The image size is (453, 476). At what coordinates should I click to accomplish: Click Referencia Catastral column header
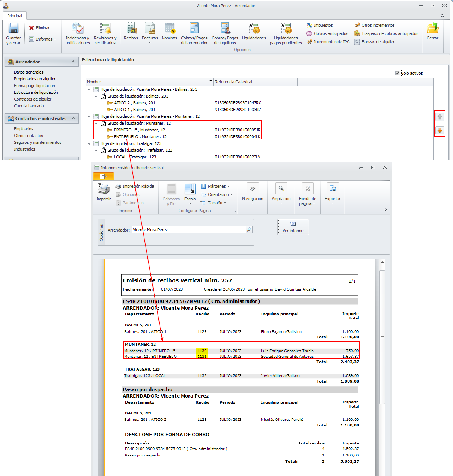coord(255,82)
